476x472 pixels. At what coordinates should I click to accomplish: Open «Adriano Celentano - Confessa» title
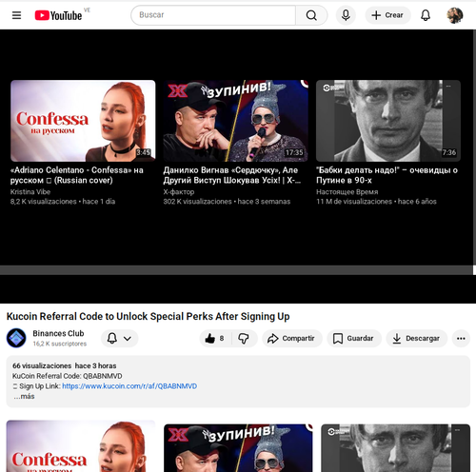[x=77, y=175]
